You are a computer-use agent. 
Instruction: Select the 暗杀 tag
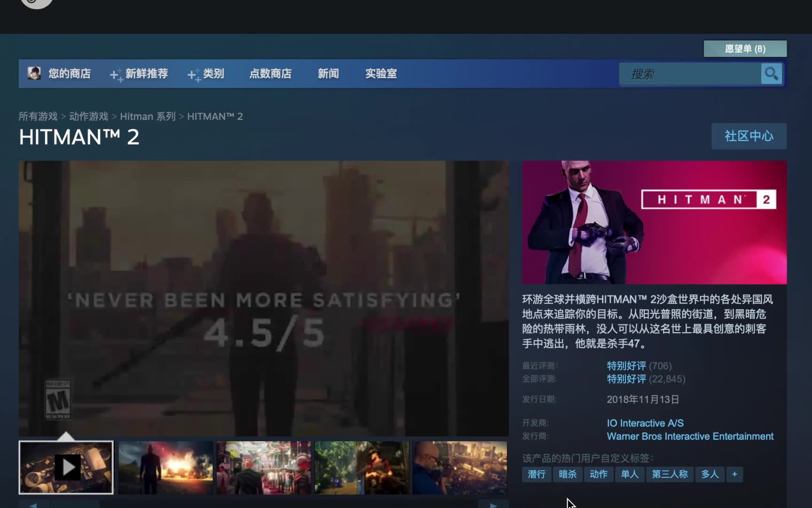[567, 474]
